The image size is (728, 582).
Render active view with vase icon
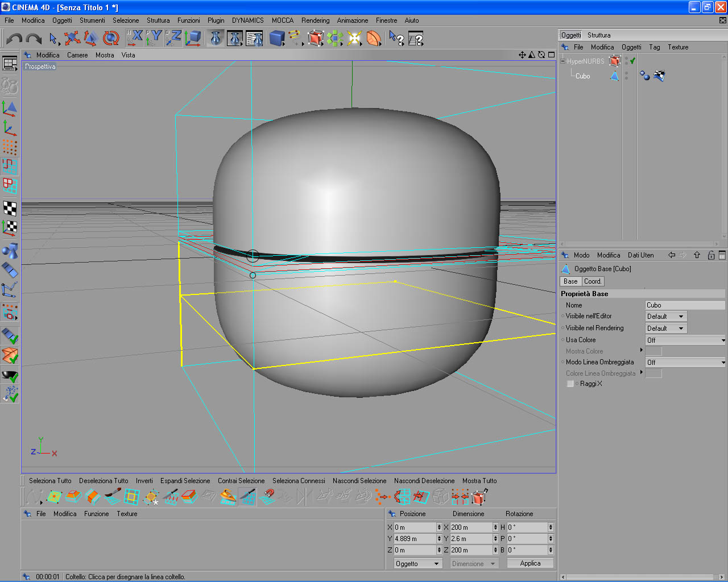click(x=216, y=39)
